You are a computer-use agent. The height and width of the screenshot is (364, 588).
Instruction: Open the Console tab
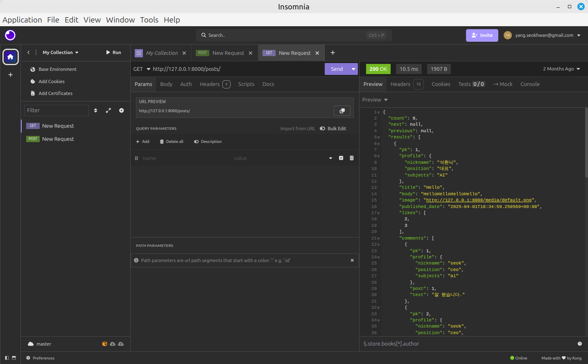pyautogui.click(x=530, y=84)
